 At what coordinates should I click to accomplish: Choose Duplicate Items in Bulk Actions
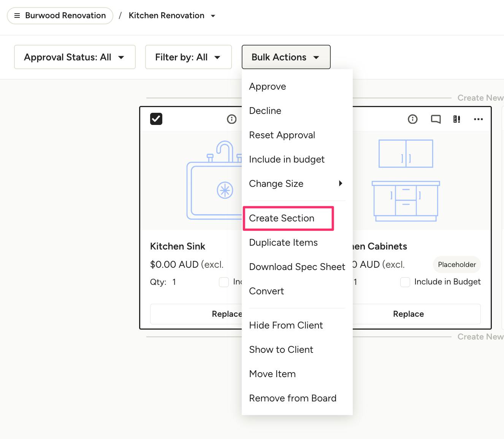(x=283, y=243)
